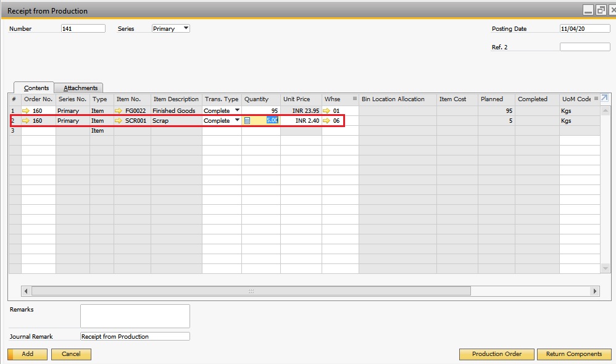Click the expand-grid arrow icon above the scrollbar
616x364 pixels.
(x=606, y=99)
